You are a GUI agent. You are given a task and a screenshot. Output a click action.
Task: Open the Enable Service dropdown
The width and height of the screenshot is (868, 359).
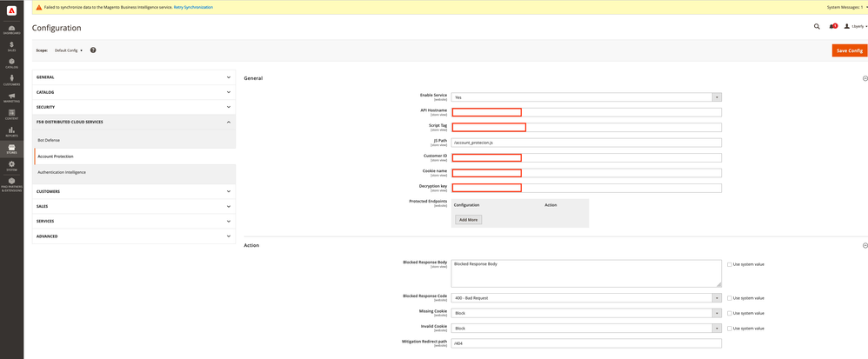pos(586,97)
